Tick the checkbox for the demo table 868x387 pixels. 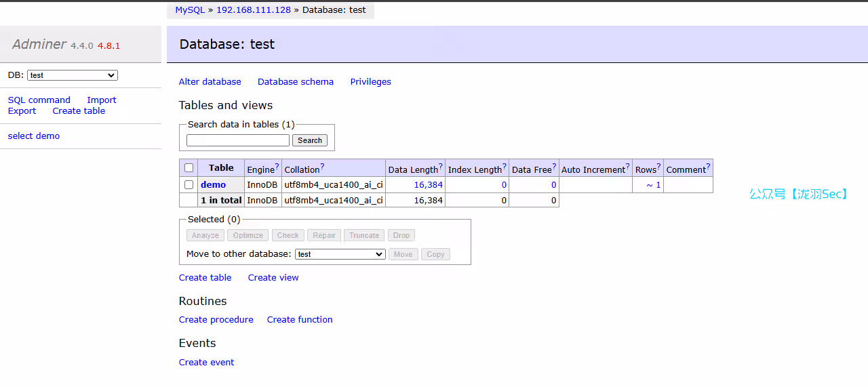[x=189, y=184]
